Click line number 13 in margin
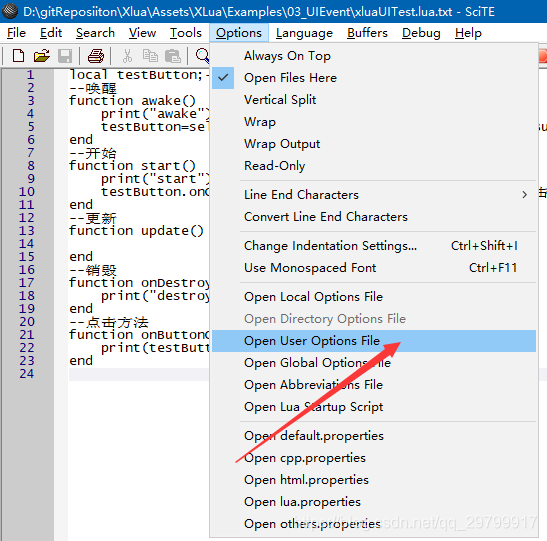 pos(27,231)
